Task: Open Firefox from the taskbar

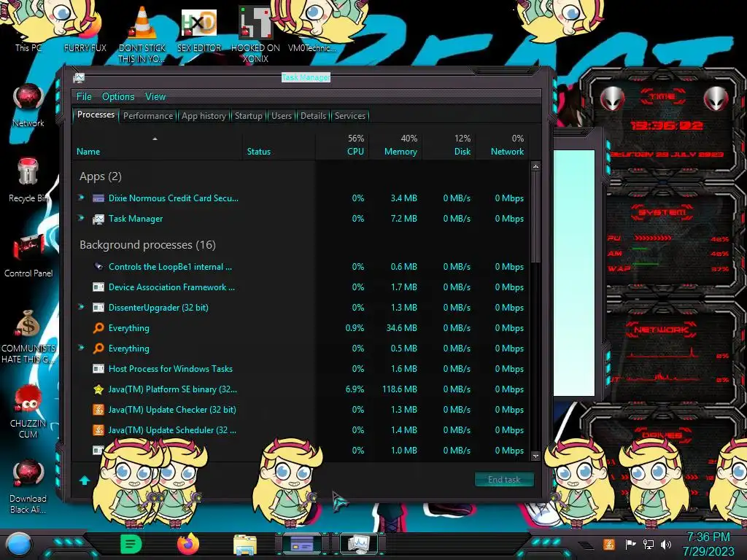Action: pos(188,544)
